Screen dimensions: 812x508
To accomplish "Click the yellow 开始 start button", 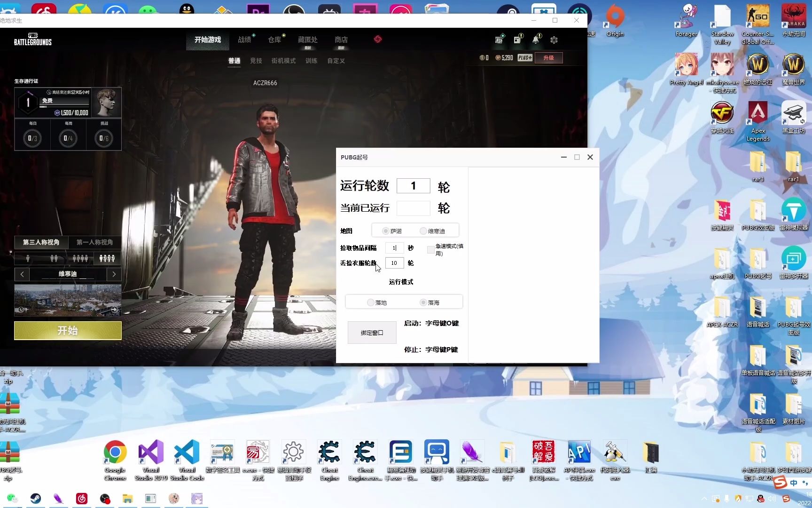I will click(68, 331).
